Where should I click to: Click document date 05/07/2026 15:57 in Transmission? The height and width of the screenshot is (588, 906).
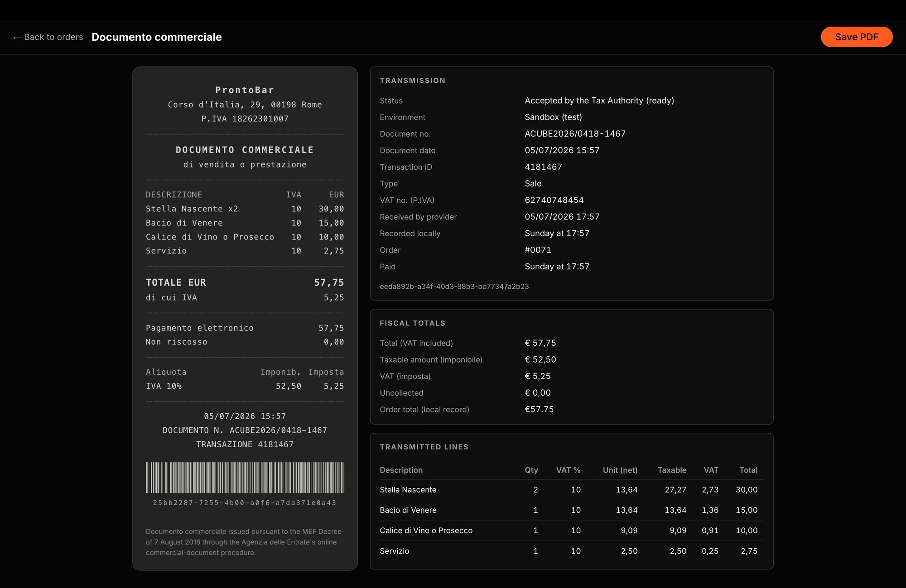pos(562,150)
